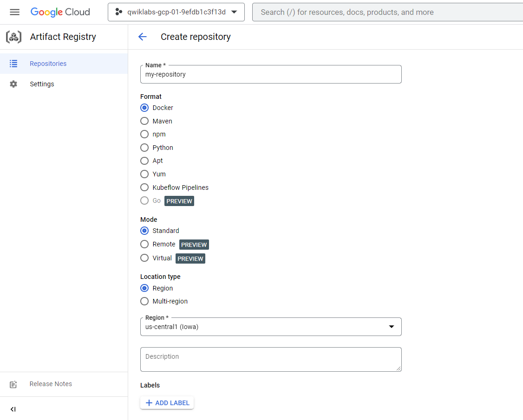Expand the Region dropdown arrow
This screenshot has width=523, height=420.
[x=392, y=327]
